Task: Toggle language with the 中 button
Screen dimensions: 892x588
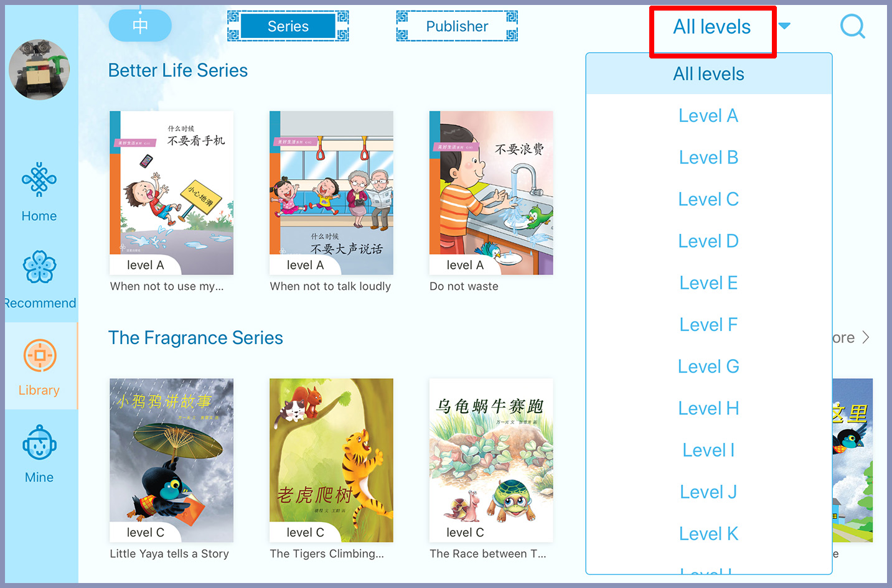Action: [140, 26]
